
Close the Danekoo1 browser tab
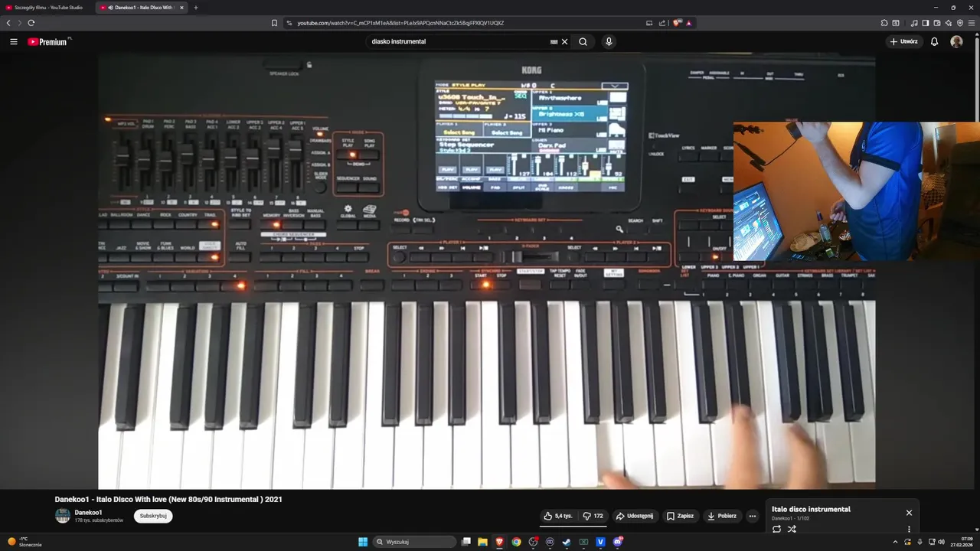pos(181,8)
